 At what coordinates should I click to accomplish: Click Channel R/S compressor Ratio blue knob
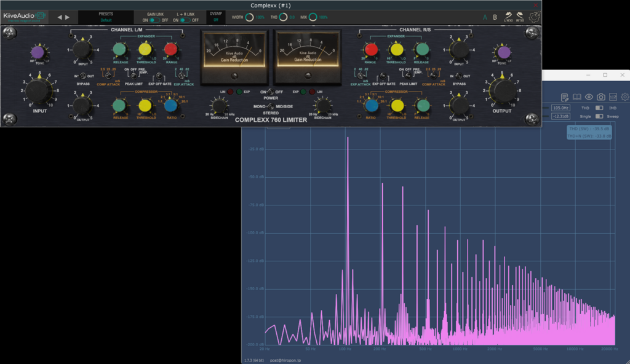(x=371, y=106)
